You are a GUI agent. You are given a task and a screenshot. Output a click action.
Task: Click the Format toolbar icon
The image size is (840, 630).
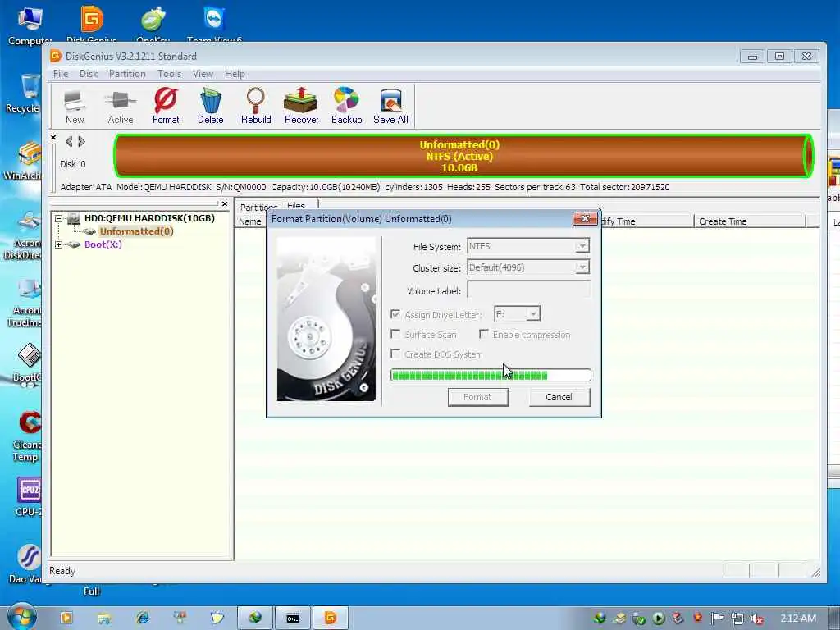[166, 107]
